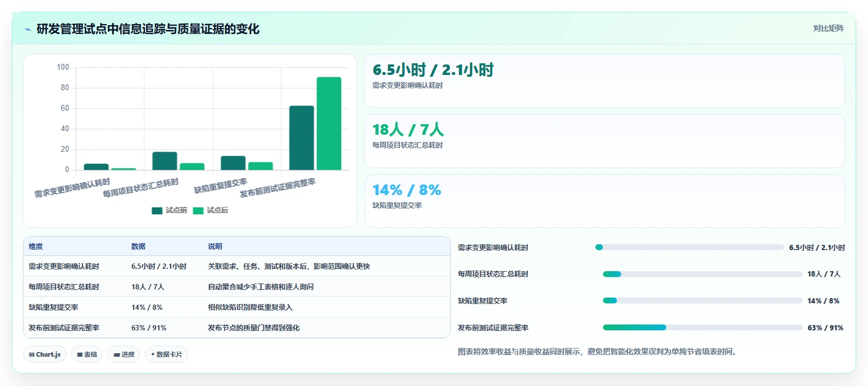Open the 14% / 8% data card
The width and height of the screenshot is (868, 386).
[x=605, y=200]
